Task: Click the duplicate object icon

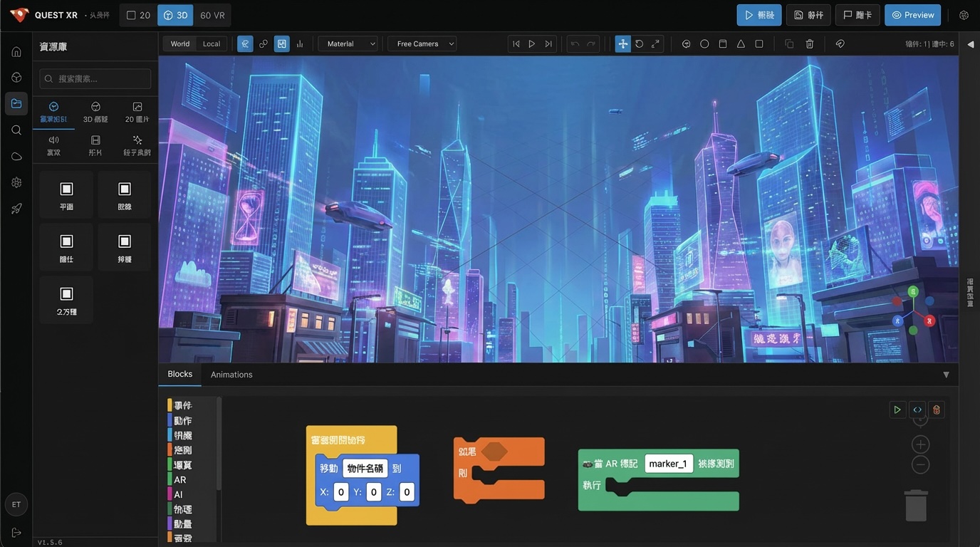Action: [x=789, y=43]
